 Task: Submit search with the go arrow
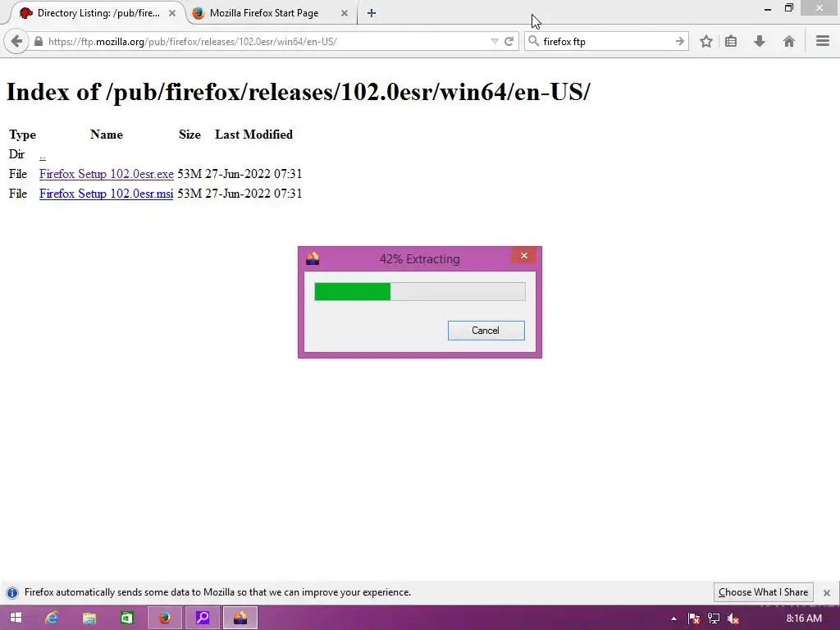(x=680, y=41)
